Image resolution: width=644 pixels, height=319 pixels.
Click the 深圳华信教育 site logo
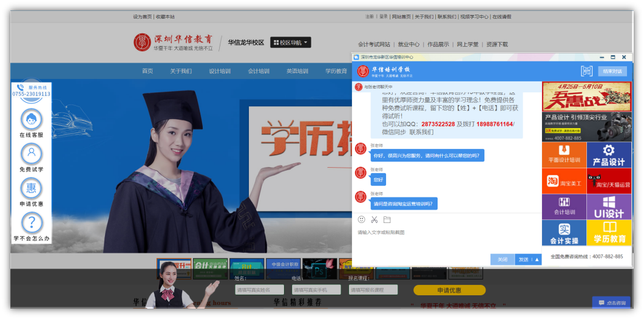pyautogui.click(x=174, y=43)
